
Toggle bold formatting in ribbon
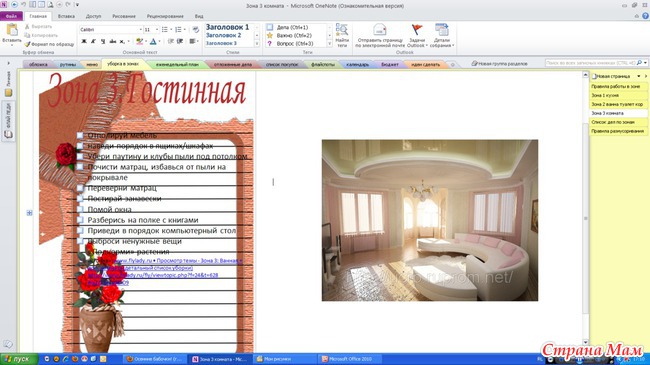(84, 41)
